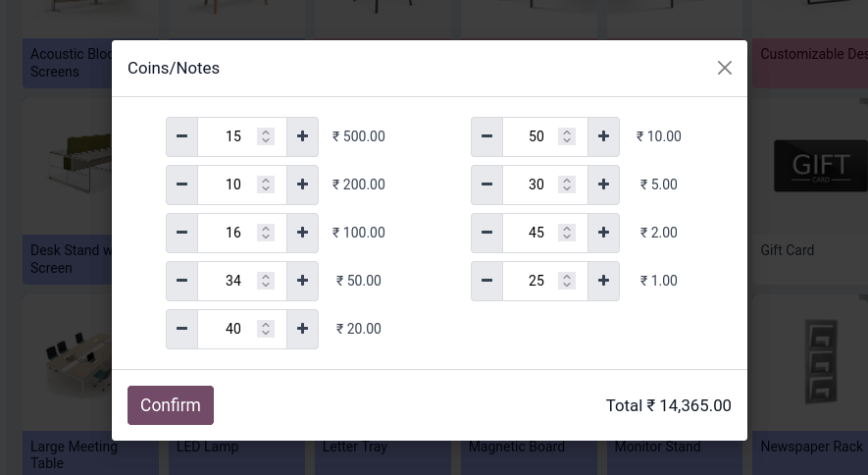Click spinner arrows in ₹ 1.00 quantity field
Viewport: 868px width, 475px height.
tap(567, 281)
